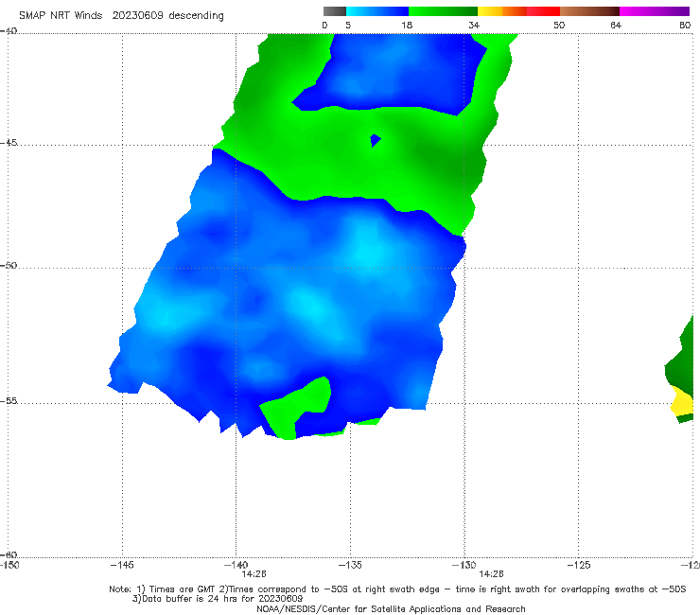Click the note '3)Data buffer is 24 hrs for 20230609'

[x=218, y=599]
